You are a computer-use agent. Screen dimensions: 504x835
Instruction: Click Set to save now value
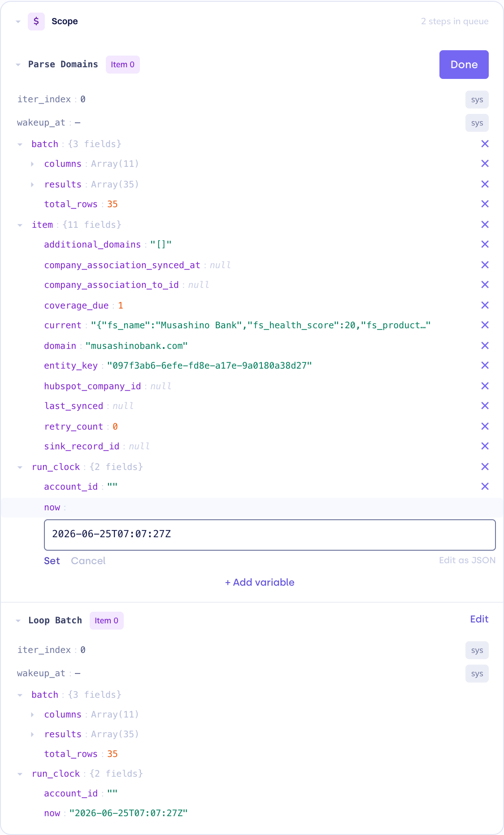pyautogui.click(x=52, y=561)
